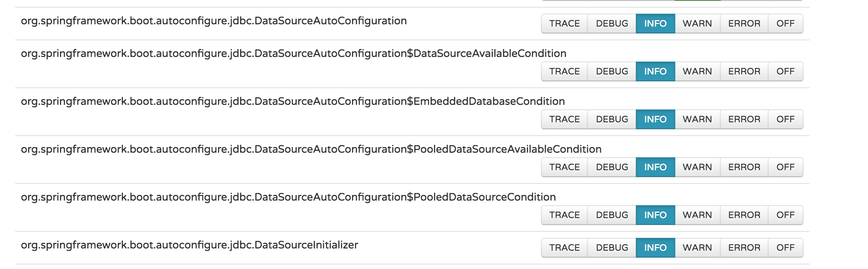Viewport: 868px width, 269px height.
Task: Switch PooledDataSourceAvailableCondition logger to TRACE
Action: click(x=565, y=167)
